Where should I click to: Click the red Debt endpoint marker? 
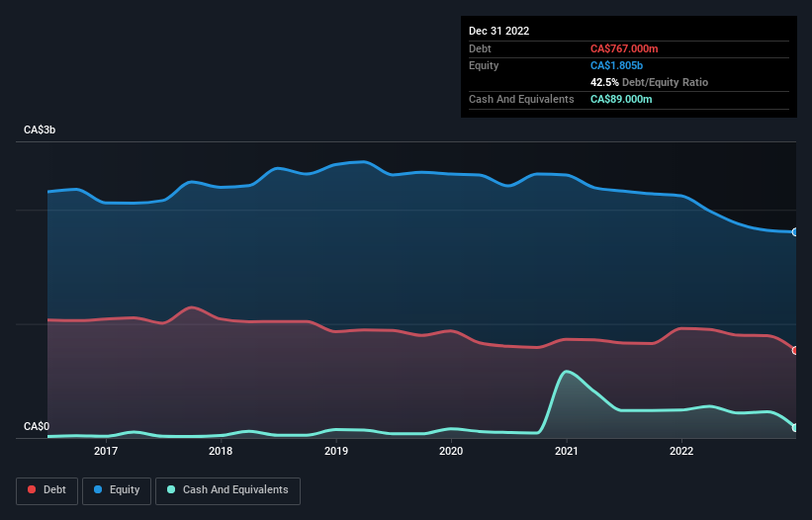coord(795,350)
